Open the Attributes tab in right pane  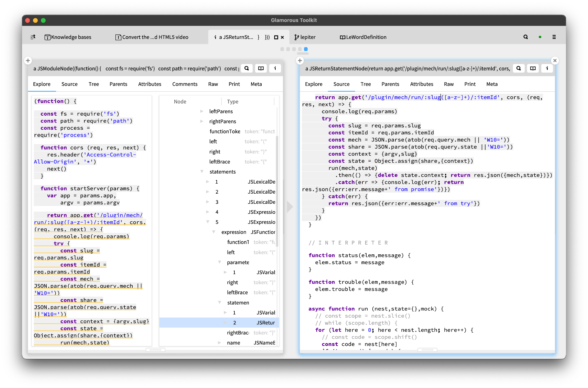click(x=422, y=84)
